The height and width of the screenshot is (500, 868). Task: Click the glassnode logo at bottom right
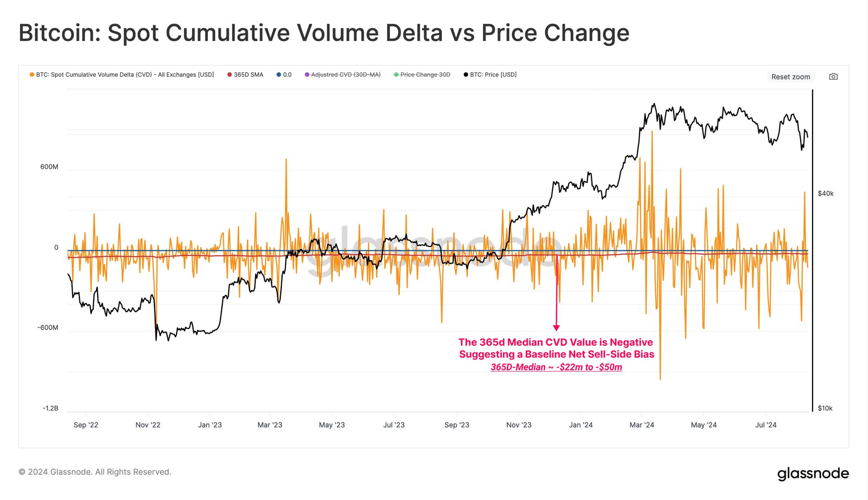coord(813,473)
